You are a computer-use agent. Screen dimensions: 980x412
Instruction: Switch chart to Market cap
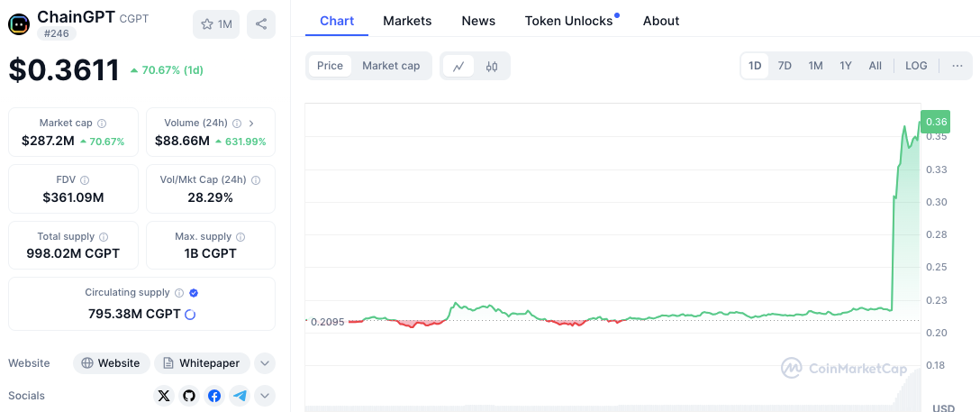[x=391, y=66]
